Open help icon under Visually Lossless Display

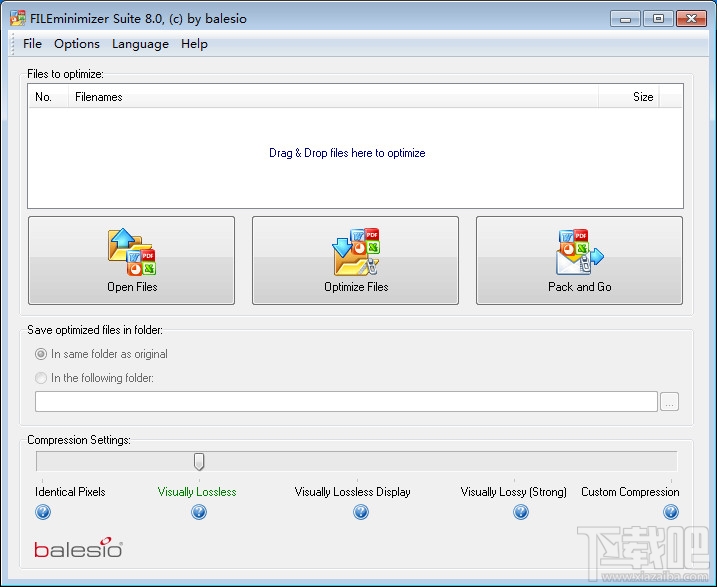[x=361, y=512]
